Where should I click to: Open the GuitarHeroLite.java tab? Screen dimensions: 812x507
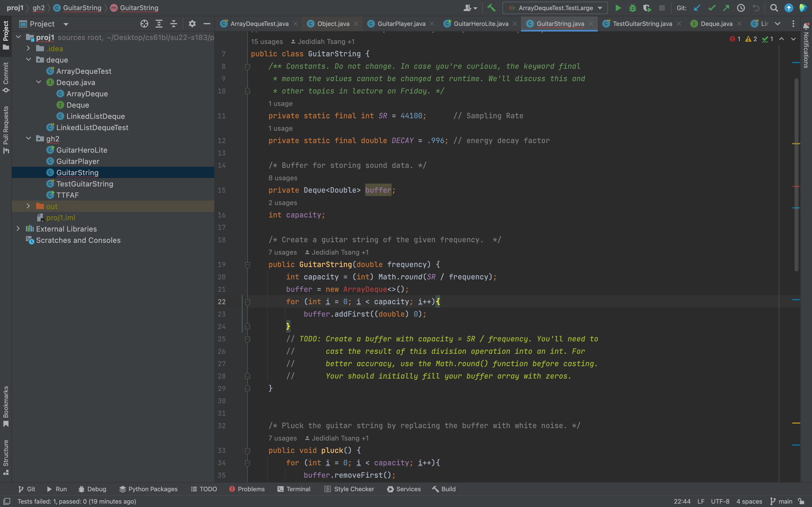[480, 24]
